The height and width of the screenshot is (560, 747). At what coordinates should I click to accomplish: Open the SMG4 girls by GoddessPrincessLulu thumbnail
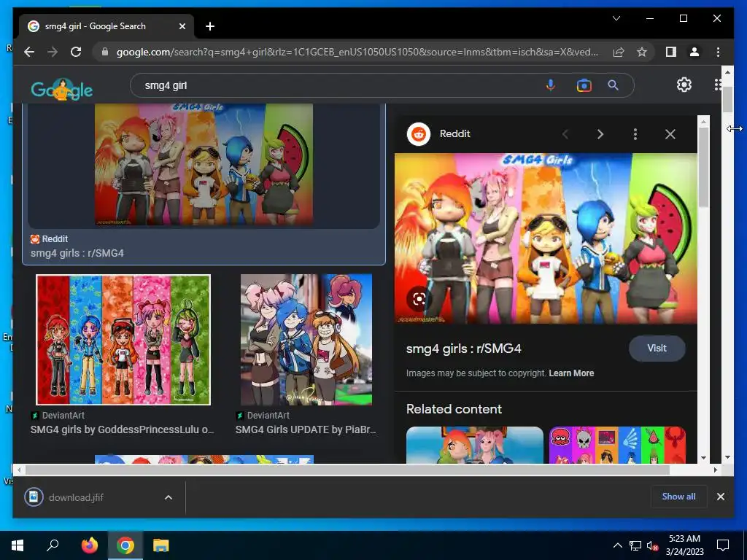tap(123, 340)
